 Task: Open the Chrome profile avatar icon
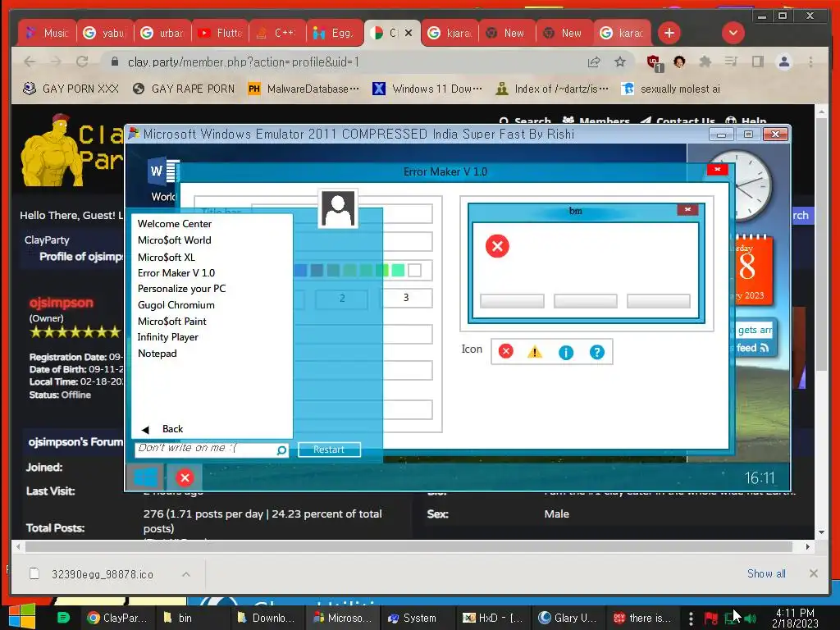[783, 62]
